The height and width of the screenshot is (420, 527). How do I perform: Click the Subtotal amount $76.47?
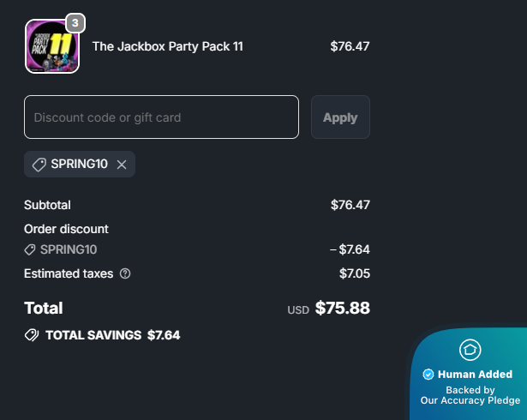(x=350, y=205)
